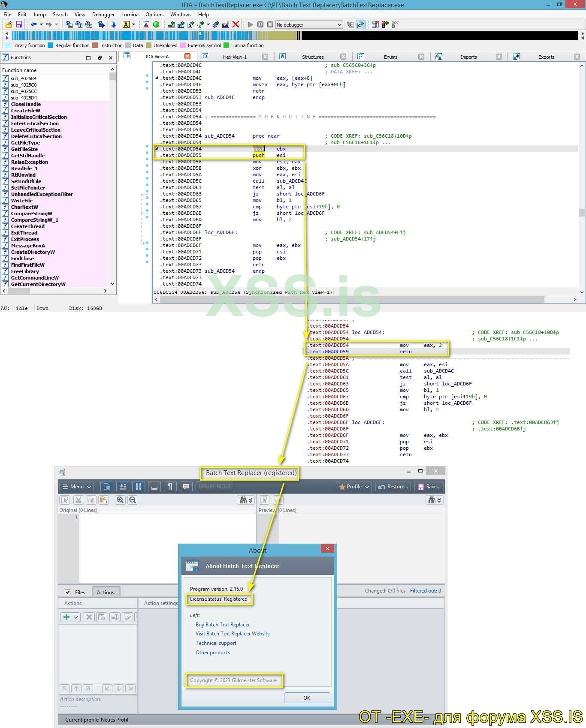Screen dimensions: 586x728
Task: Click the Other products link
Action: click(x=213, y=653)
